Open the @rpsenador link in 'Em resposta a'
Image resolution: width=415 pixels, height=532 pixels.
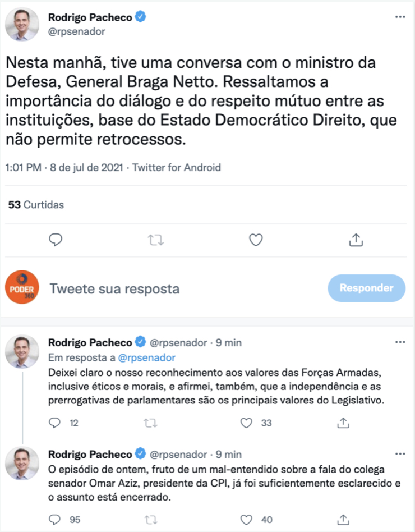(147, 357)
